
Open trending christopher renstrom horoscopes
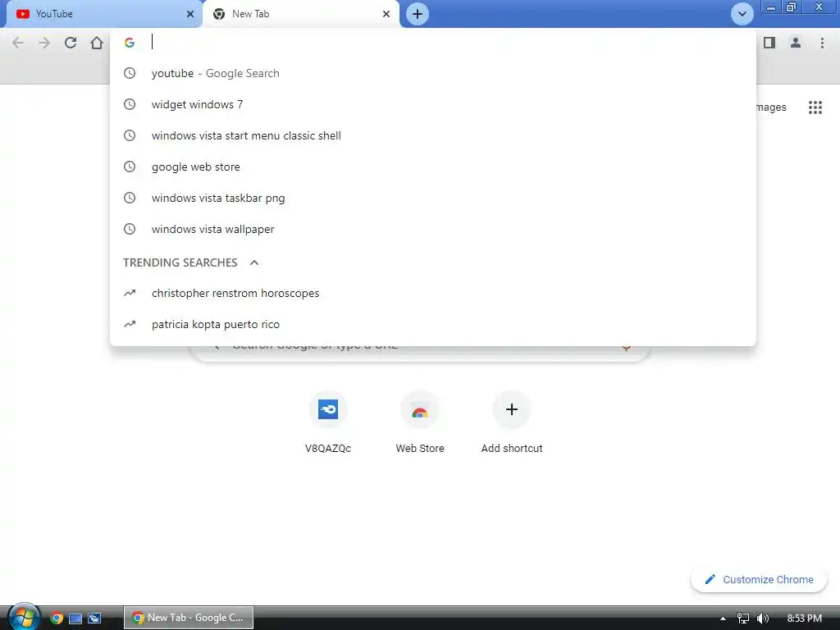pyautogui.click(x=433, y=293)
